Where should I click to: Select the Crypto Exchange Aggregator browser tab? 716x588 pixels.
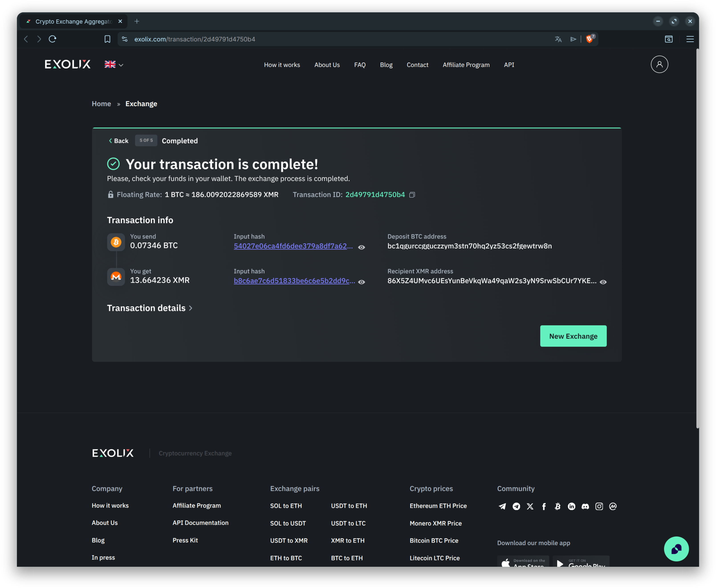pos(74,21)
